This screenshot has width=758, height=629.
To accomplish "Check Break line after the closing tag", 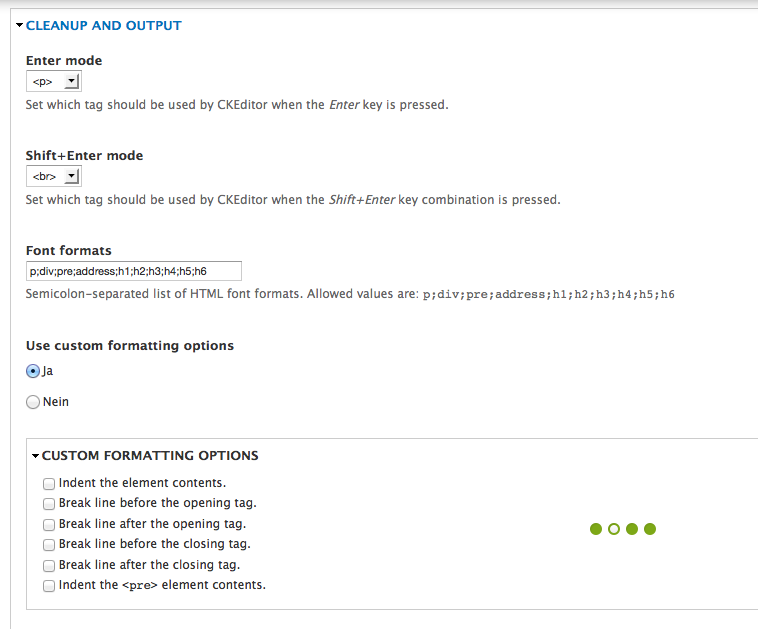I will pos(49,565).
